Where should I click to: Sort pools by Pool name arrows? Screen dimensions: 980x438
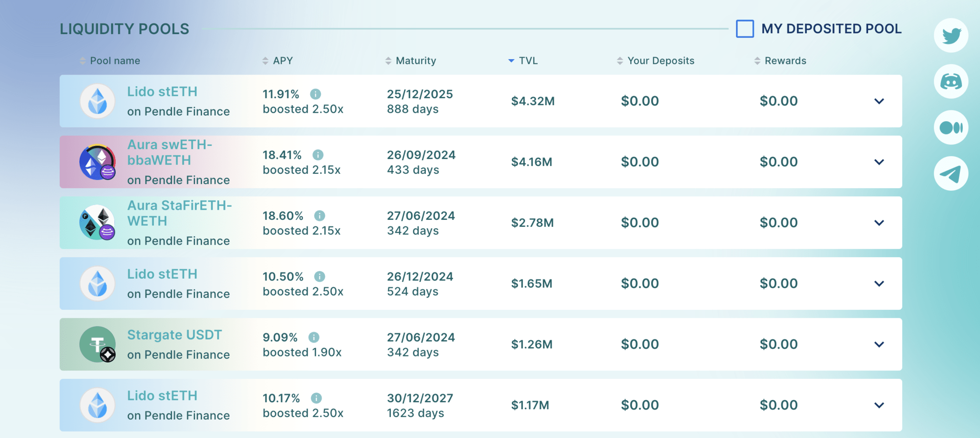(x=82, y=61)
